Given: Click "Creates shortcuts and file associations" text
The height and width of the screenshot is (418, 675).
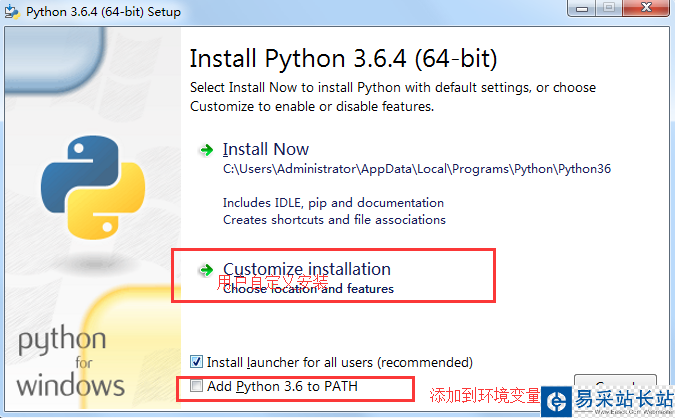Looking at the screenshot, I should [x=334, y=219].
